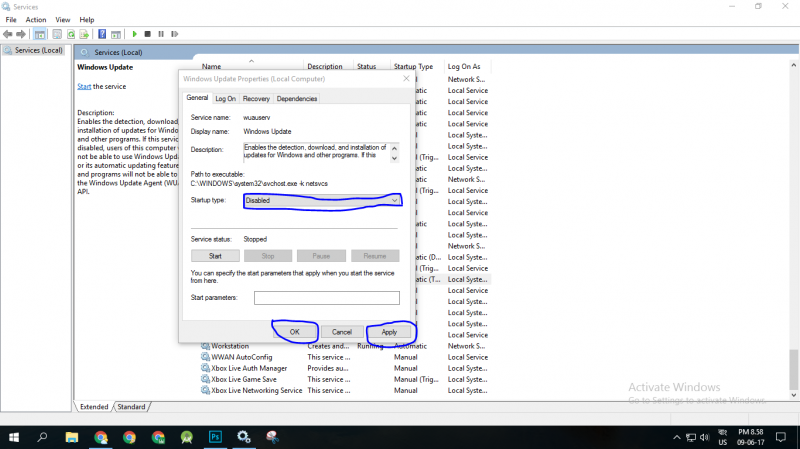Click the Forward arrow in the Services toolbar
This screenshot has width=800, height=449.
tap(21, 34)
